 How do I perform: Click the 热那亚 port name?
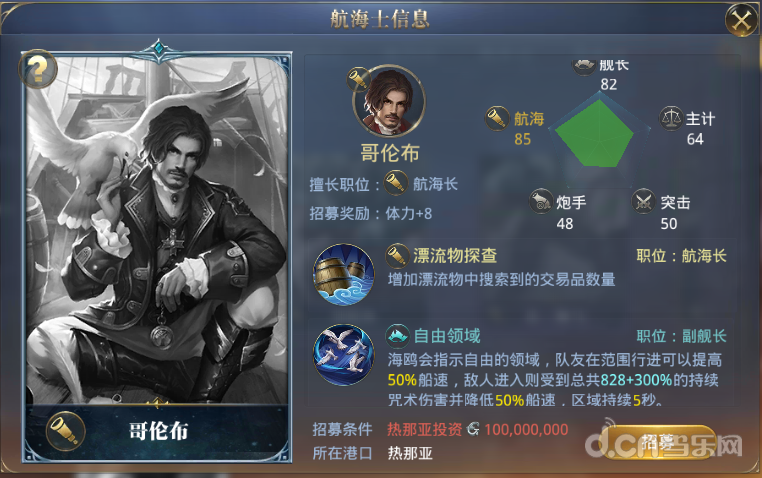(x=410, y=453)
